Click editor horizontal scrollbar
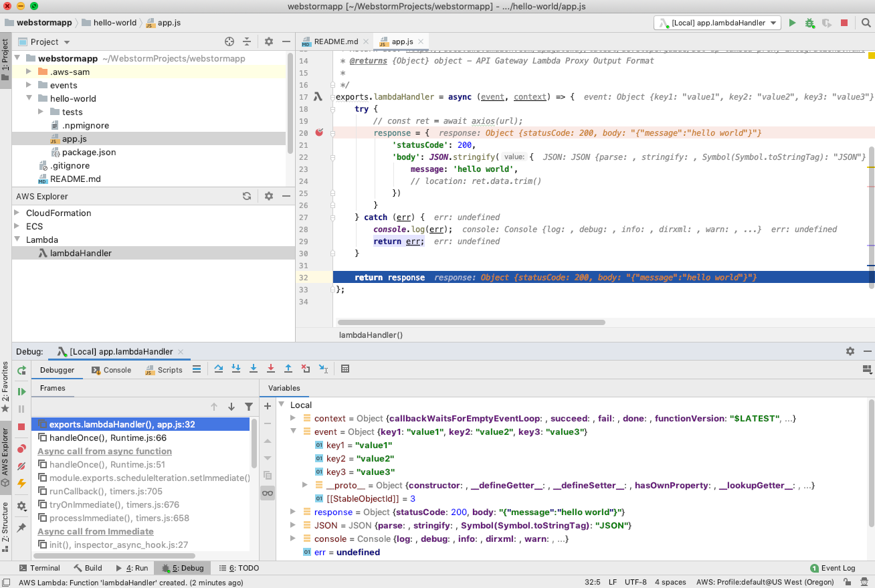875x588 pixels. click(472, 322)
